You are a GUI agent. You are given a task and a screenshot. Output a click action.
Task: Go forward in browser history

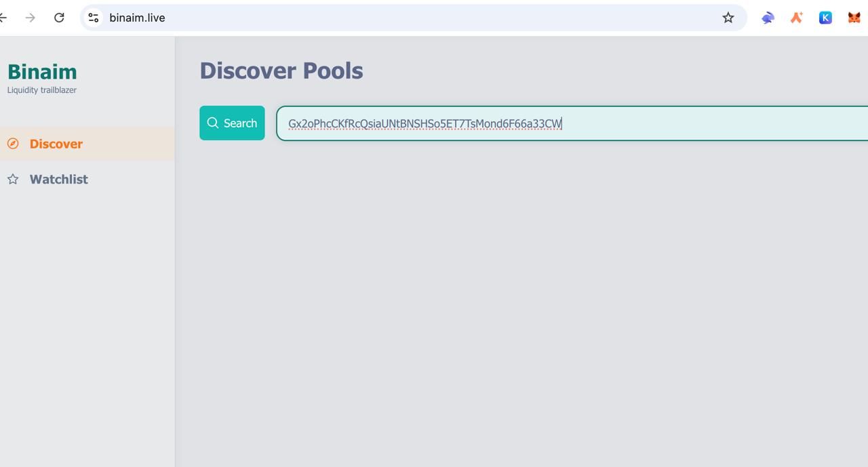point(30,18)
